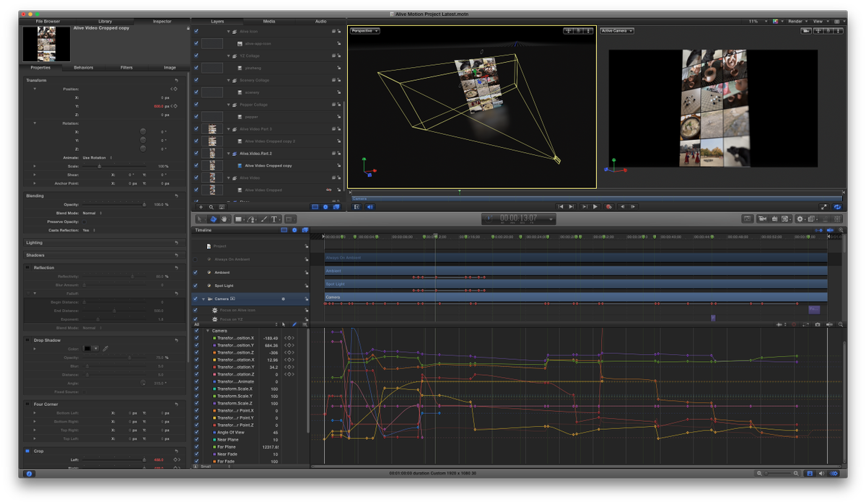
Task: Open the Library tab
Action: 105,22
